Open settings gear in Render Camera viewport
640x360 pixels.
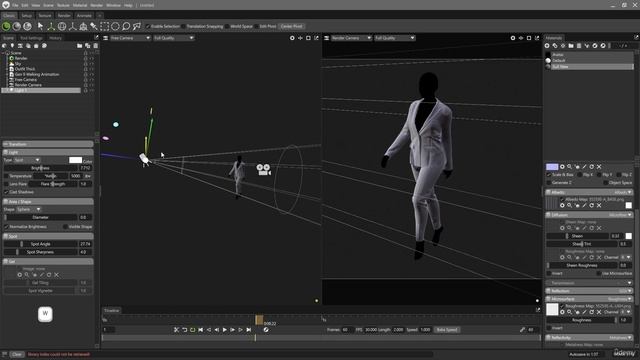pos(513,38)
